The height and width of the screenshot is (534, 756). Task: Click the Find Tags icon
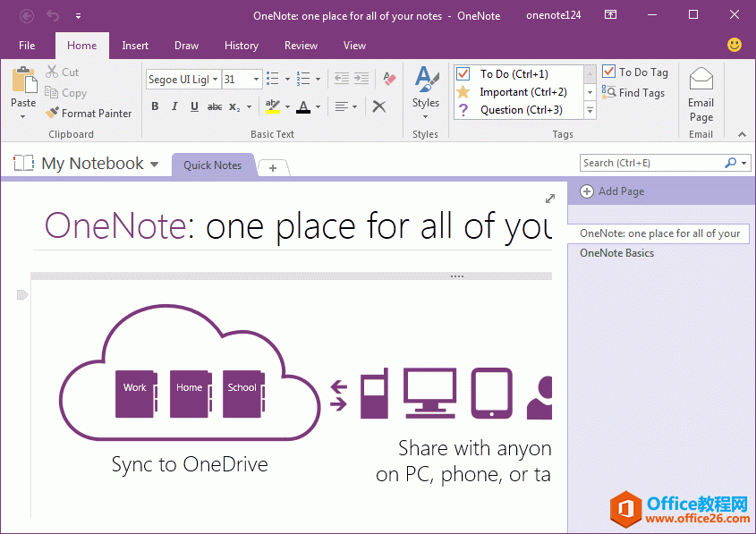pos(611,92)
